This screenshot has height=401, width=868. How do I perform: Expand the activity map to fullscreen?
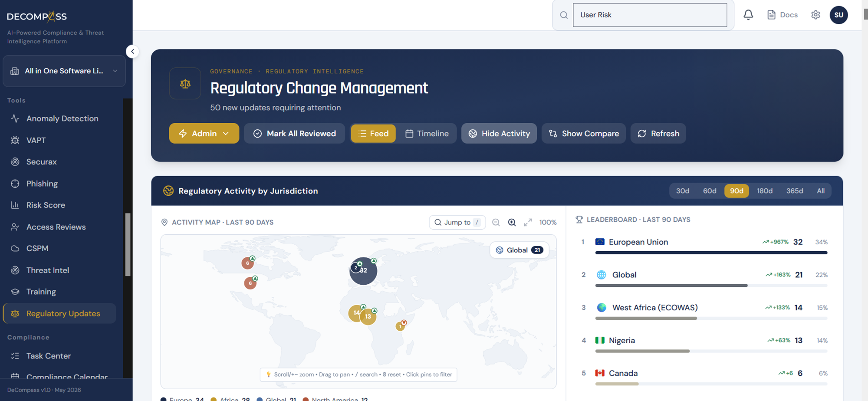pyautogui.click(x=528, y=222)
